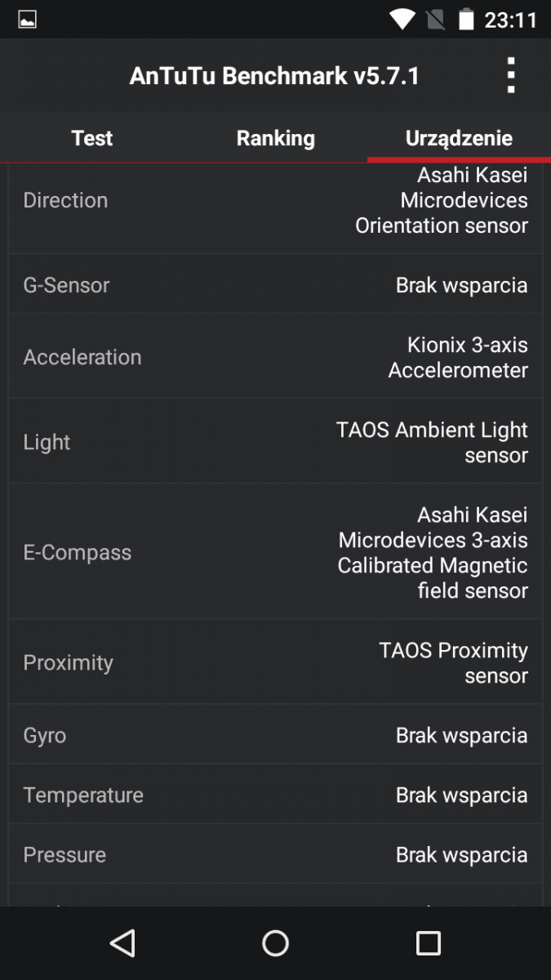Tap the Temperature row
Screen dimensions: 551x980
276,795
